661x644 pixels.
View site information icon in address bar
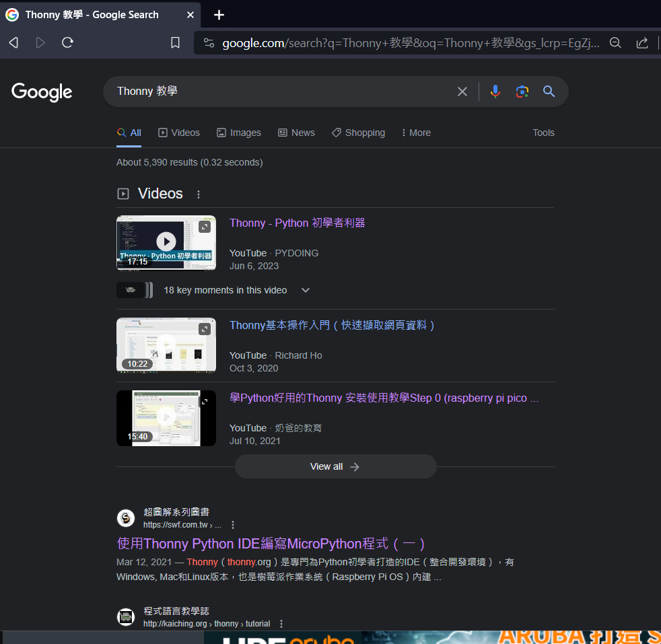pos(209,42)
